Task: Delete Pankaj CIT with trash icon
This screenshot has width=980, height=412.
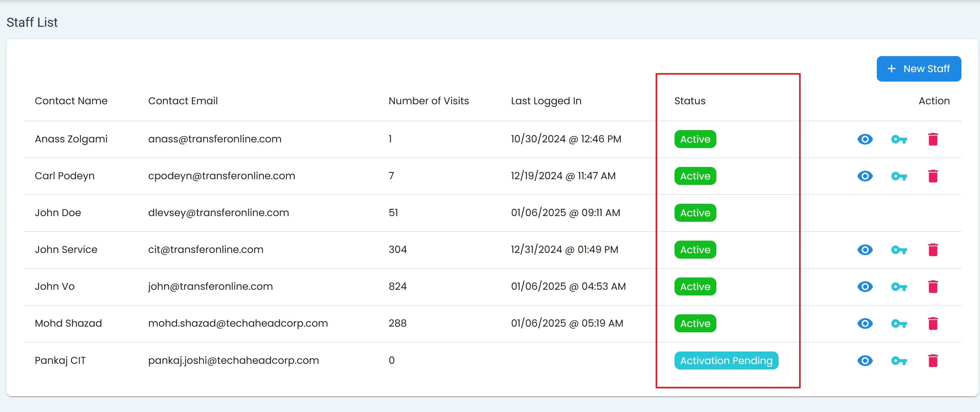Action: 933,361
